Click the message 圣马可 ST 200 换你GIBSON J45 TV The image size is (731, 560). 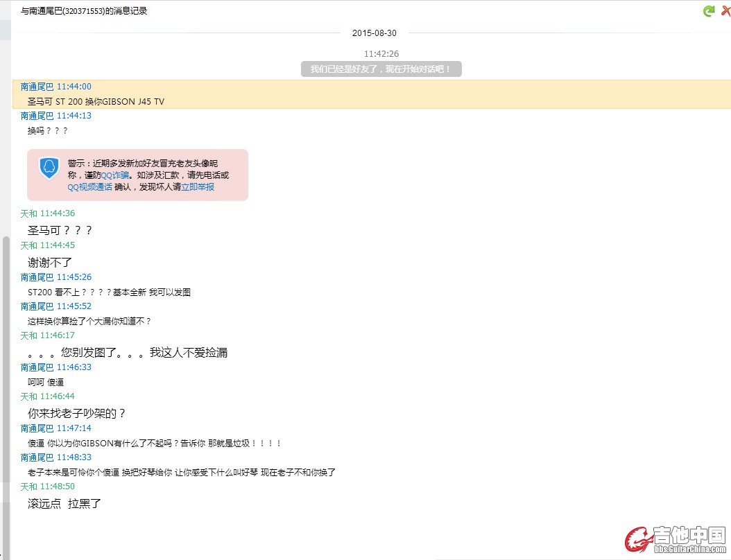96,102
